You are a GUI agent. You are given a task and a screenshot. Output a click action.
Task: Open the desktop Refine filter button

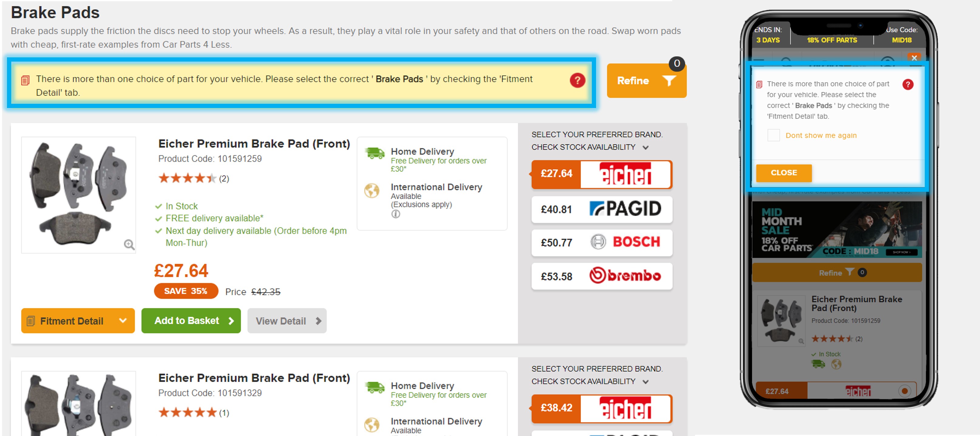coord(646,81)
